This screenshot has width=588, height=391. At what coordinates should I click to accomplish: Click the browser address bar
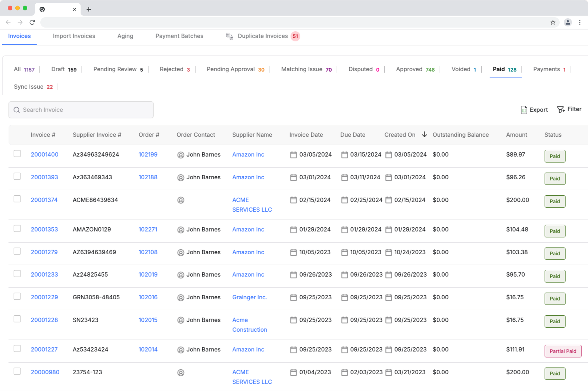(x=300, y=22)
